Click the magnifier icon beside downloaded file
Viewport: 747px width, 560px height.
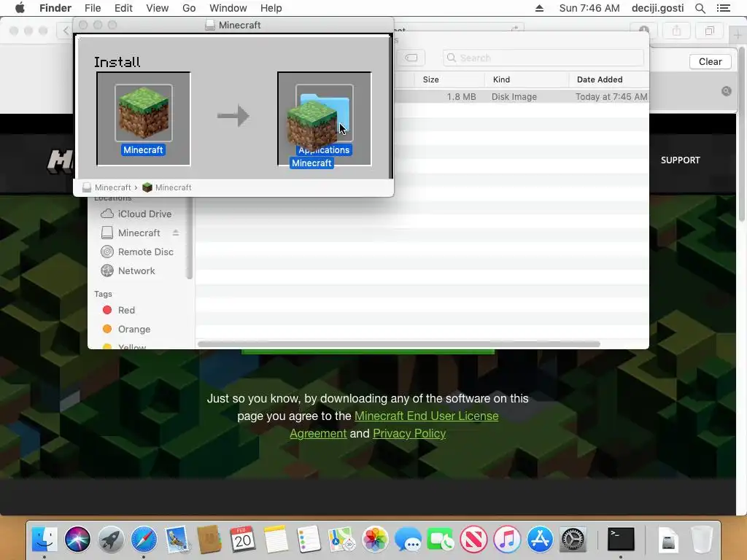click(x=726, y=91)
